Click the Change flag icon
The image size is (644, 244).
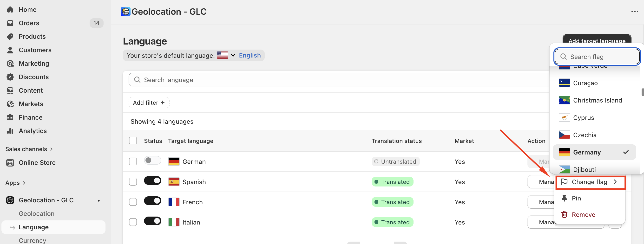(x=564, y=182)
